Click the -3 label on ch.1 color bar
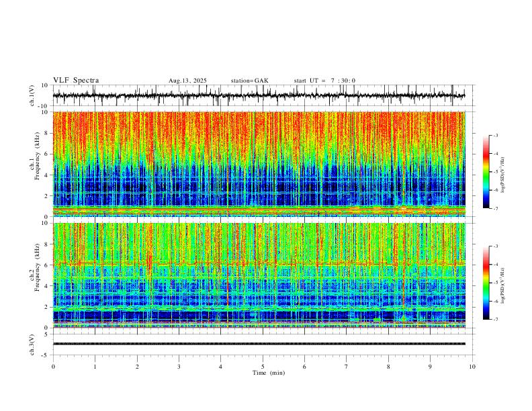Image resolution: width=532 pixels, height=411 pixels. (496, 135)
